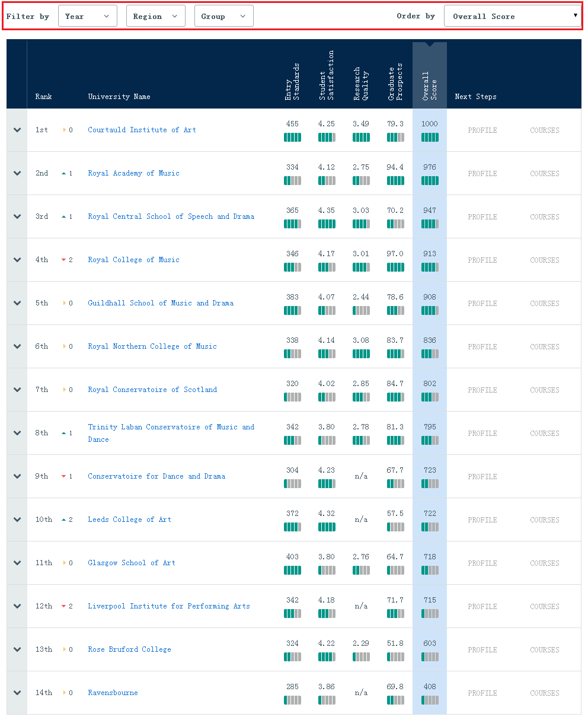
Task: Expand the Royal College of Music row
Action: tap(17, 260)
